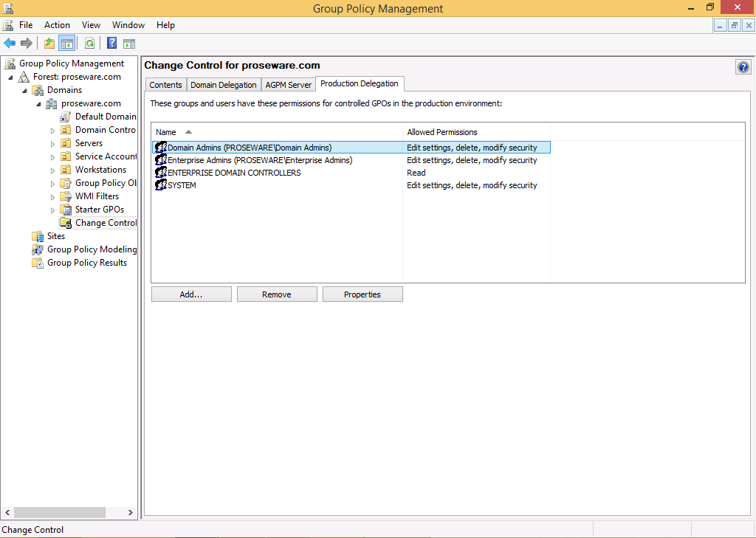Switch to the Domain Delegation tab
This screenshot has width=756, height=538.
coord(223,85)
